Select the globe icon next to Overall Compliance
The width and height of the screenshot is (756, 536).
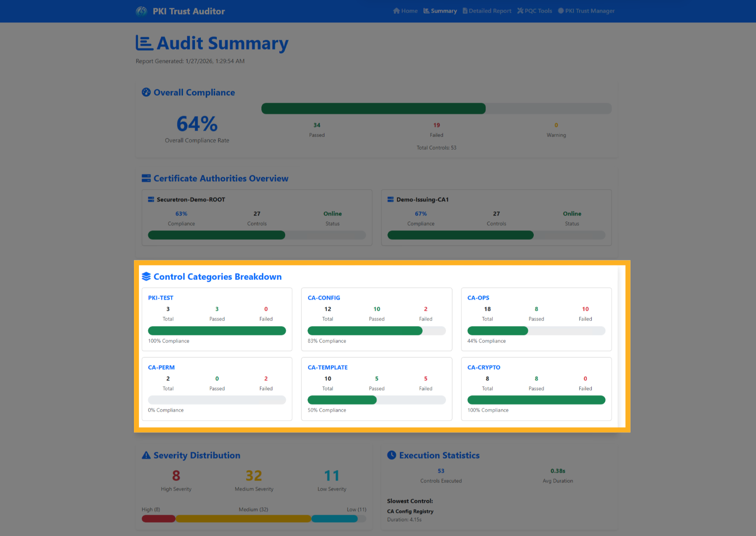(x=146, y=92)
